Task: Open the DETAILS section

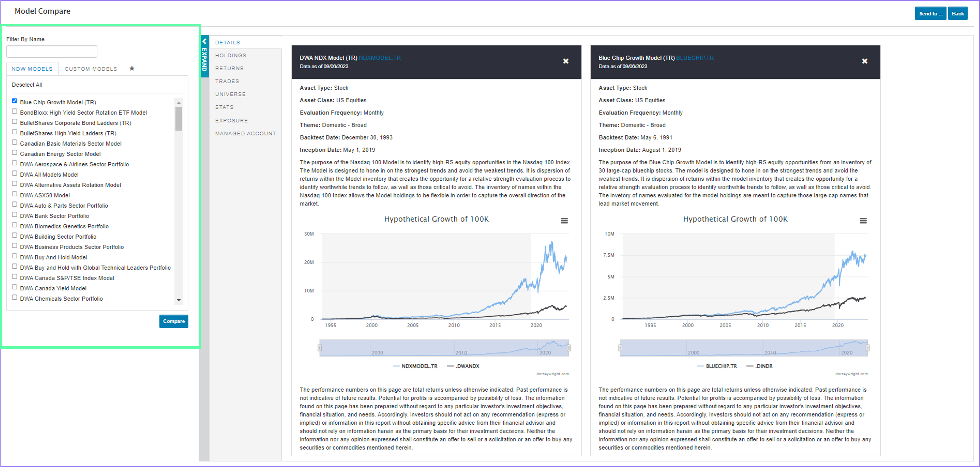Action: coord(227,43)
